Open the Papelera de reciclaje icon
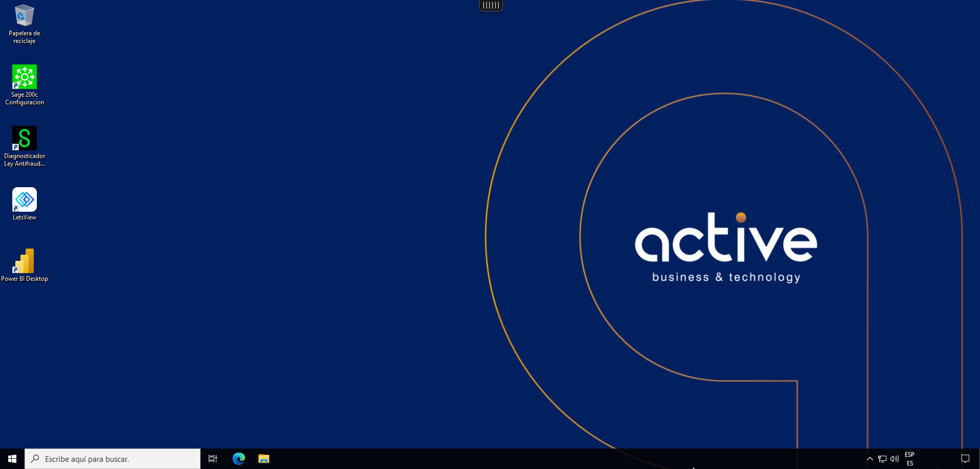This screenshot has height=469, width=980. (24, 16)
